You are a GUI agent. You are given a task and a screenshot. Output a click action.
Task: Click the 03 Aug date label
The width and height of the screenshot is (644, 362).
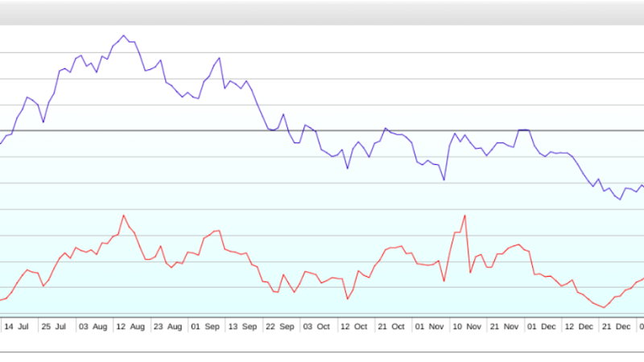pyautogui.click(x=93, y=327)
